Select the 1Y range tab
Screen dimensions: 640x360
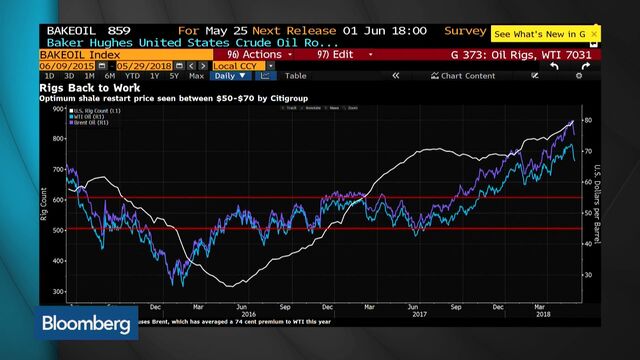click(154, 76)
